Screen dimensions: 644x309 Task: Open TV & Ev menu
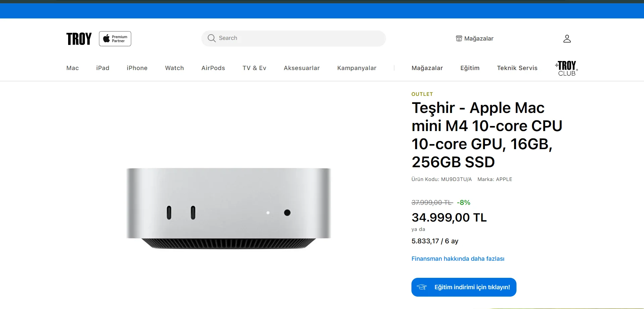(254, 68)
